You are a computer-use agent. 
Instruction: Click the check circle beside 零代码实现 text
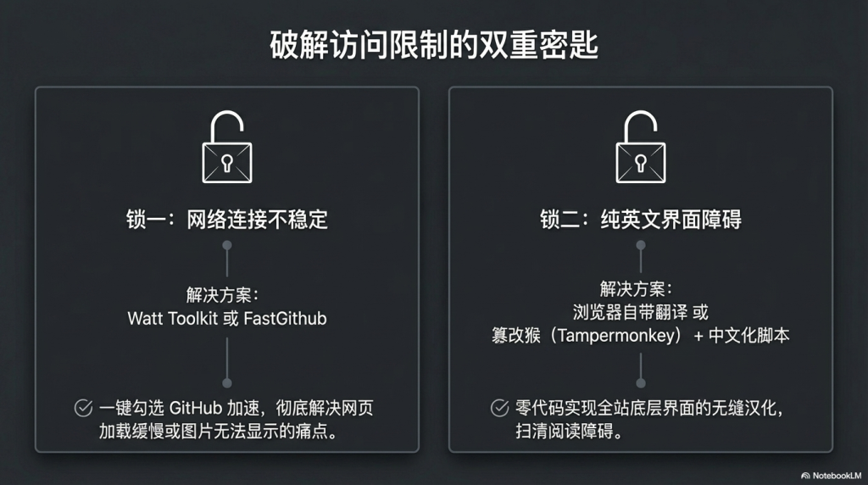(500, 408)
